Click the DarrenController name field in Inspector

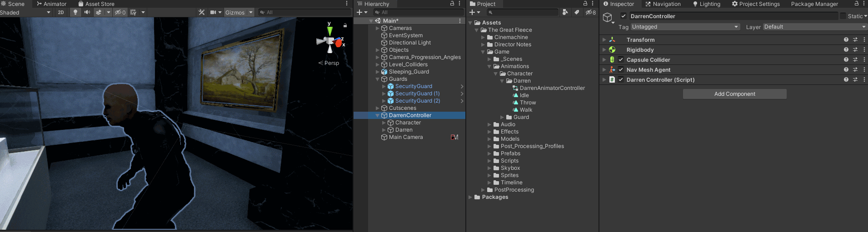pyautogui.click(x=733, y=16)
